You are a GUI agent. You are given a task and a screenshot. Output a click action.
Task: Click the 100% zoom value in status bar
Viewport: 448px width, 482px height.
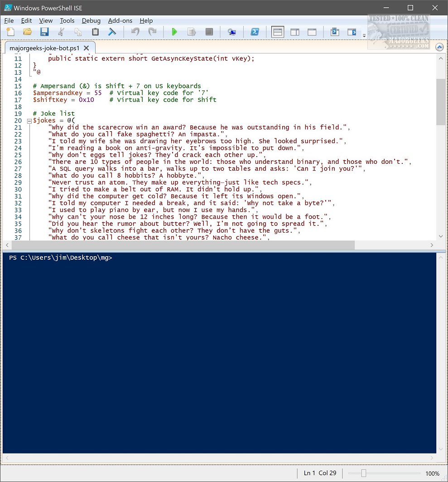(432, 473)
